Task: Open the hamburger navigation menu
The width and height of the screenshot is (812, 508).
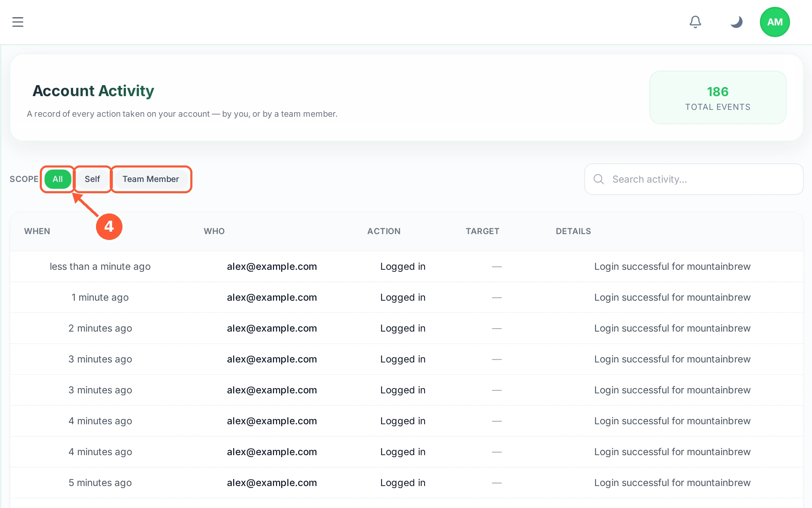Action: click(18, 22)
